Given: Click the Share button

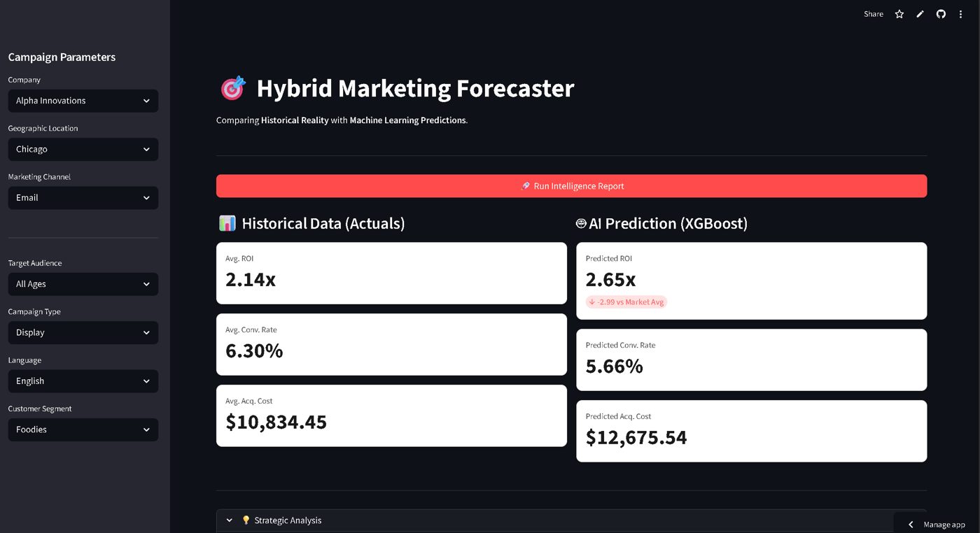Looking at the screenshot, I should click(x=874, y=14).
